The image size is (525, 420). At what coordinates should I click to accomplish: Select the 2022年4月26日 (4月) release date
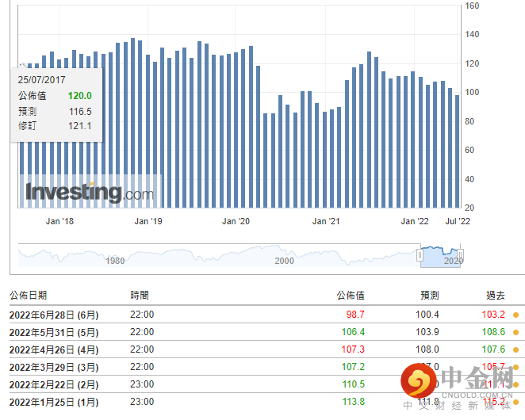[52, 349]
